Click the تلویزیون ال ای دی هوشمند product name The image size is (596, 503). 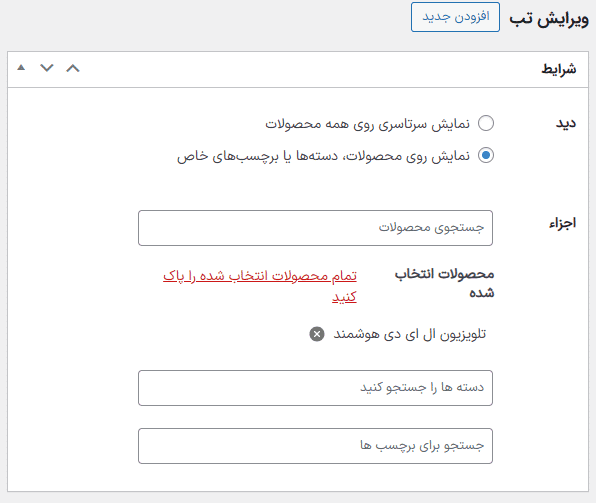coord(410,334)
